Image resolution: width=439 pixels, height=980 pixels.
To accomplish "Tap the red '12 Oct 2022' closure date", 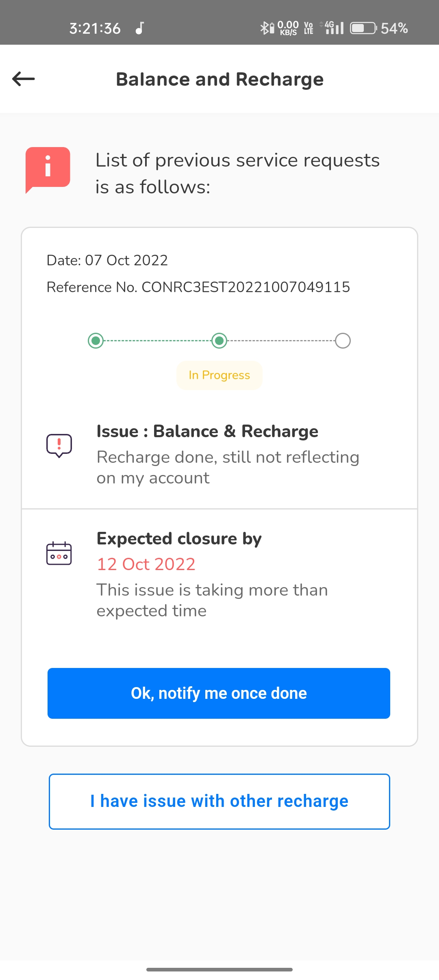I will (x=146, y=564).
